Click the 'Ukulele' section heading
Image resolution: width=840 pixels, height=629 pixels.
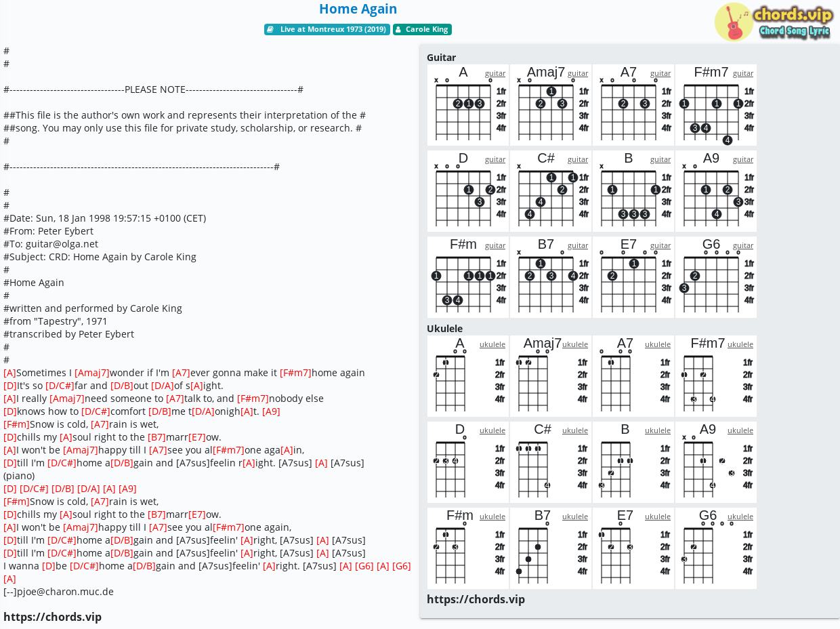pyautogui.click(x=444, y=329)
